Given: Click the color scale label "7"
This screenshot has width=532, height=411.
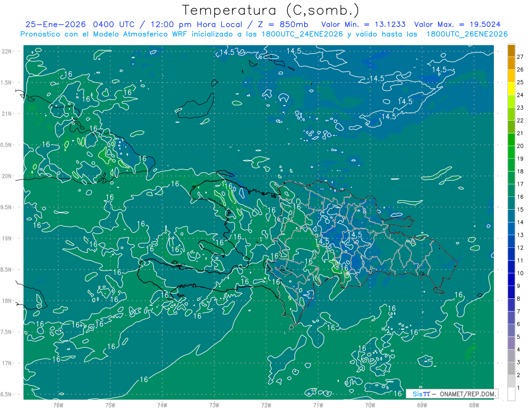Looking at the screenshot, I should point(519,311).
